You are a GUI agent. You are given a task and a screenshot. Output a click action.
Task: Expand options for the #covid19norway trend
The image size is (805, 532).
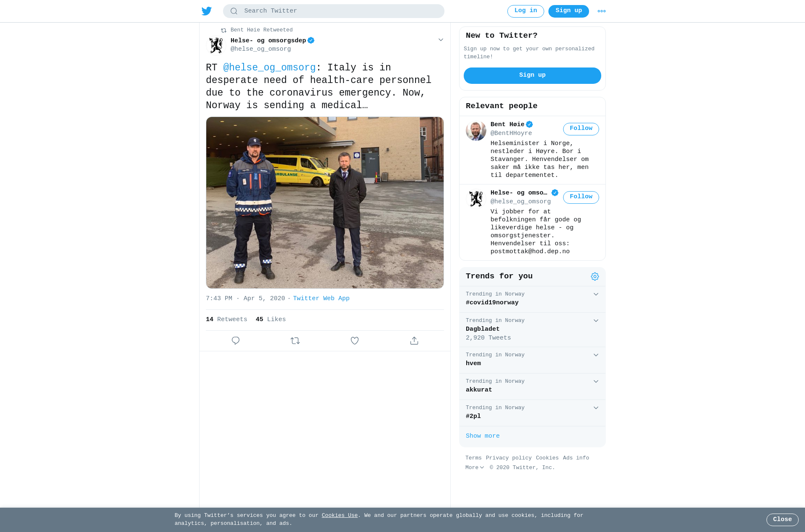[x=596, y=294]
